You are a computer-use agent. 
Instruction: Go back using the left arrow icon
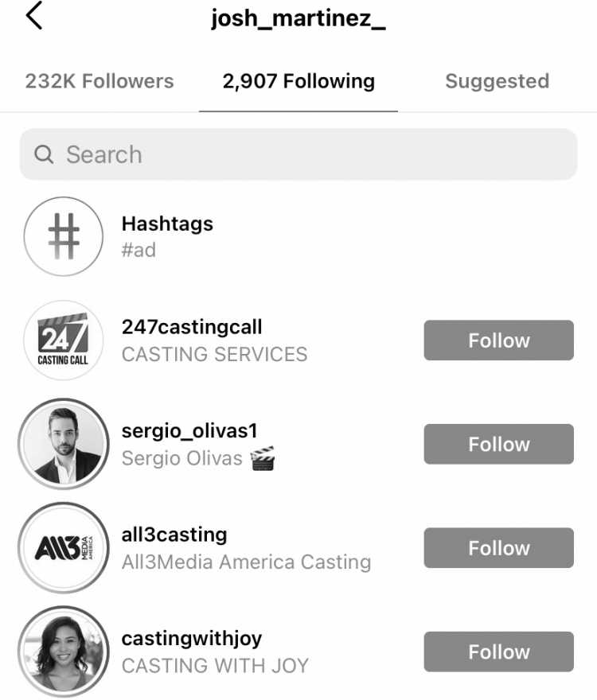click(34, 16)
